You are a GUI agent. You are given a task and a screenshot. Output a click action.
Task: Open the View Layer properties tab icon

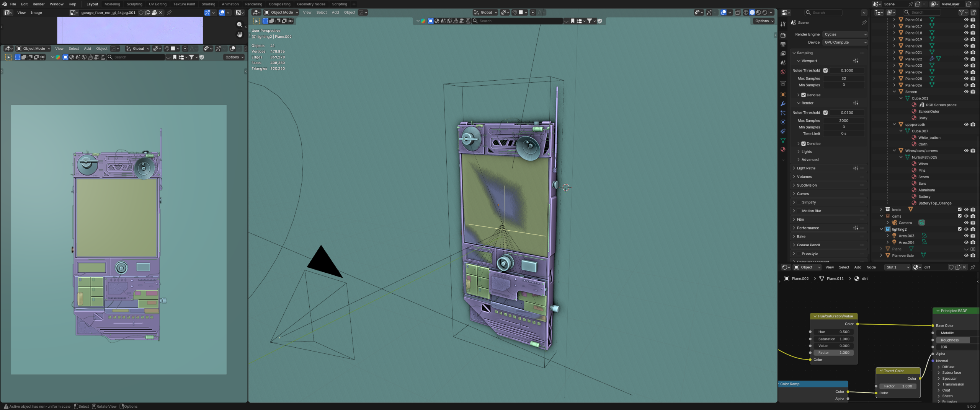[x=783, y=54]
